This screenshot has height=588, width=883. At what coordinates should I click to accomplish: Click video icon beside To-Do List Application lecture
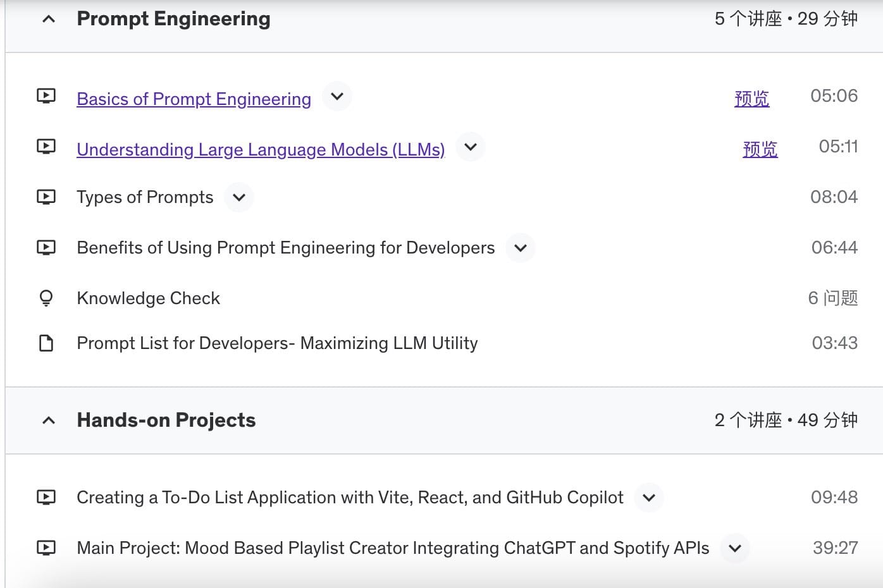click(x=46, y=498)
